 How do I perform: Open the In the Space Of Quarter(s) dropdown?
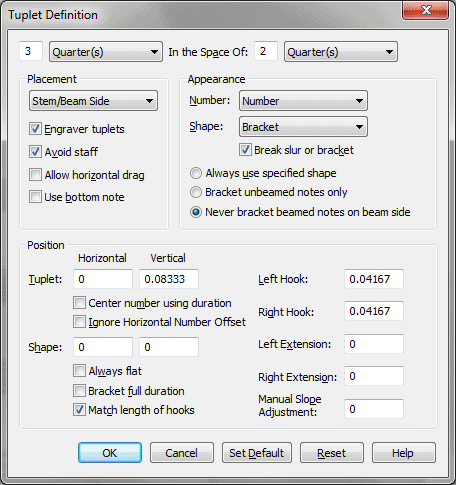(341, 52)
